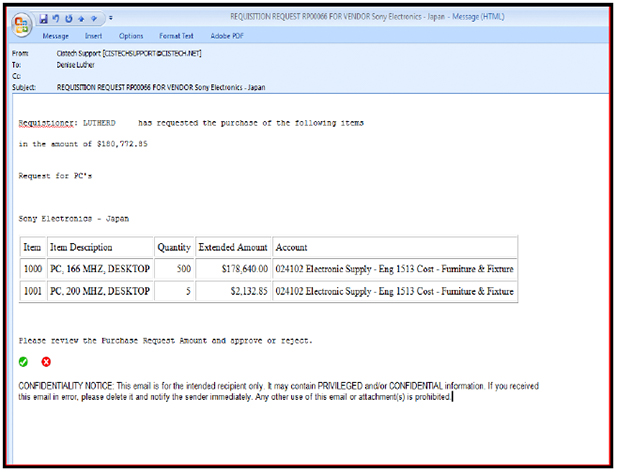Click the account cell in item 1000 row

(x=395, y=269)
